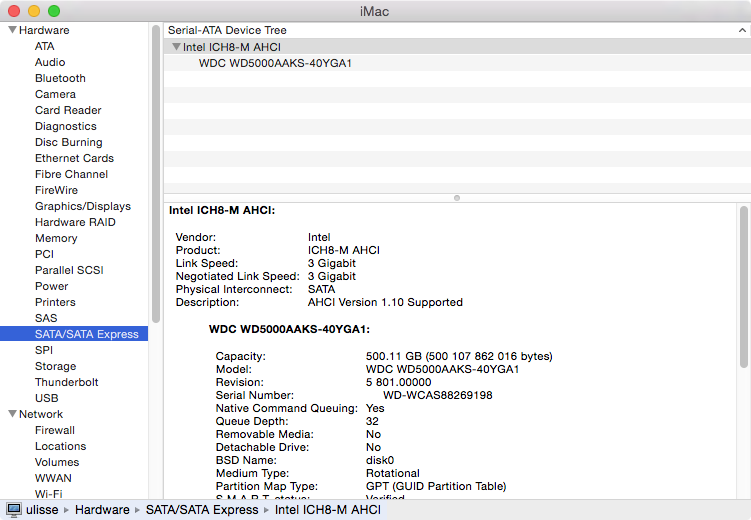751x520 pixels.
Task: Select Audio in the sidebar
Action: [x=50, y=62]
